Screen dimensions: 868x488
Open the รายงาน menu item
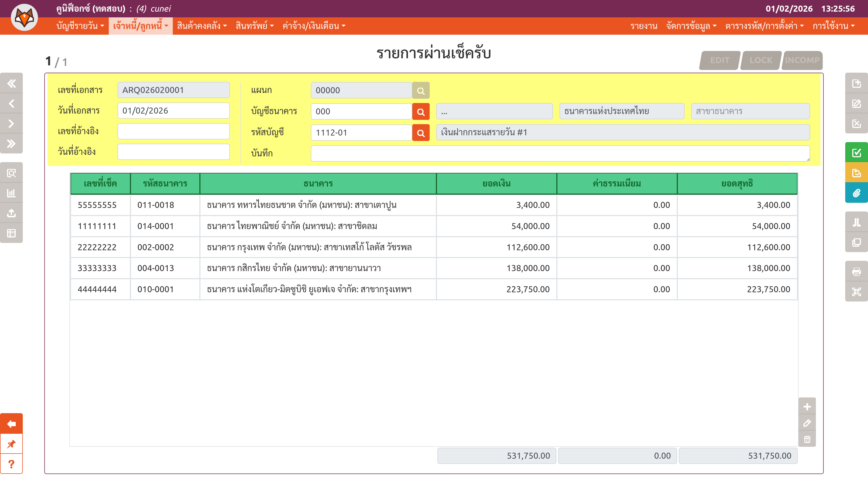tap(644, 26)
